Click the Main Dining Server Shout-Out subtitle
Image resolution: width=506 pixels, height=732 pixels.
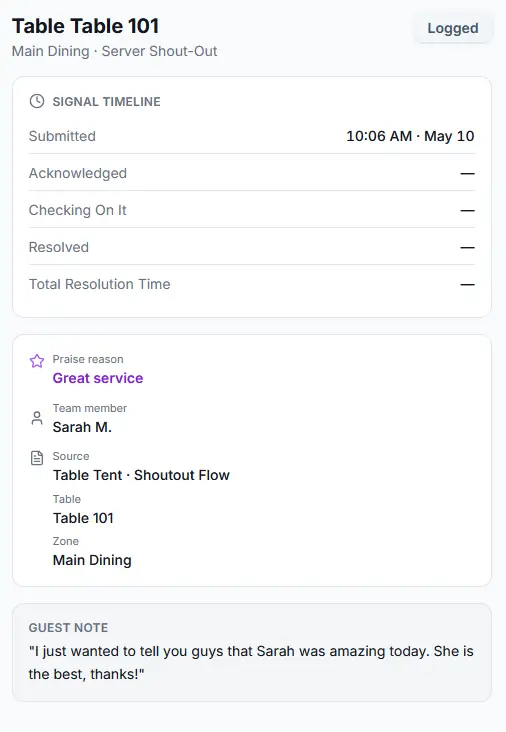tap(114, 51)
